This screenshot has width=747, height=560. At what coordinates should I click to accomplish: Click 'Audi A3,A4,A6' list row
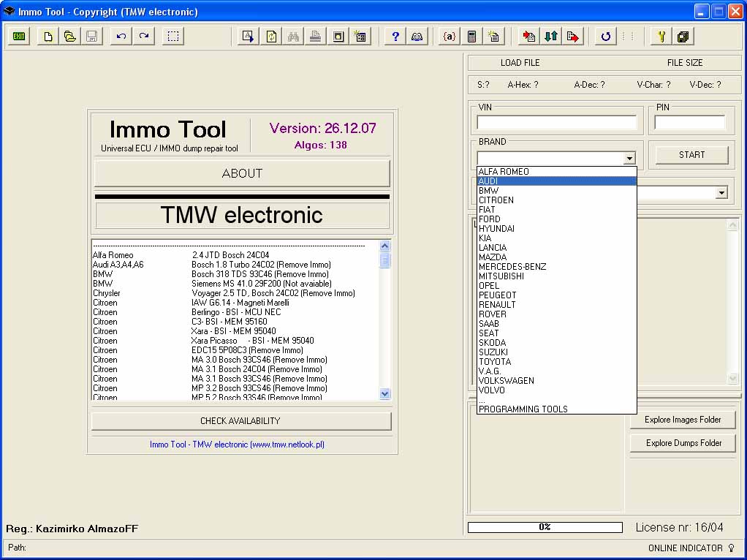click(x=235, y=265)
